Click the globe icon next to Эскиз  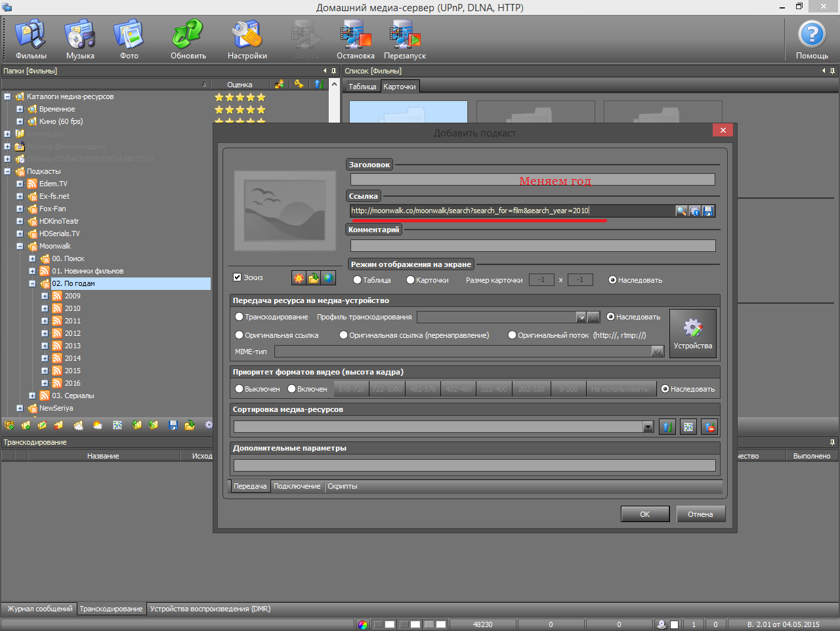pos(328,278)
